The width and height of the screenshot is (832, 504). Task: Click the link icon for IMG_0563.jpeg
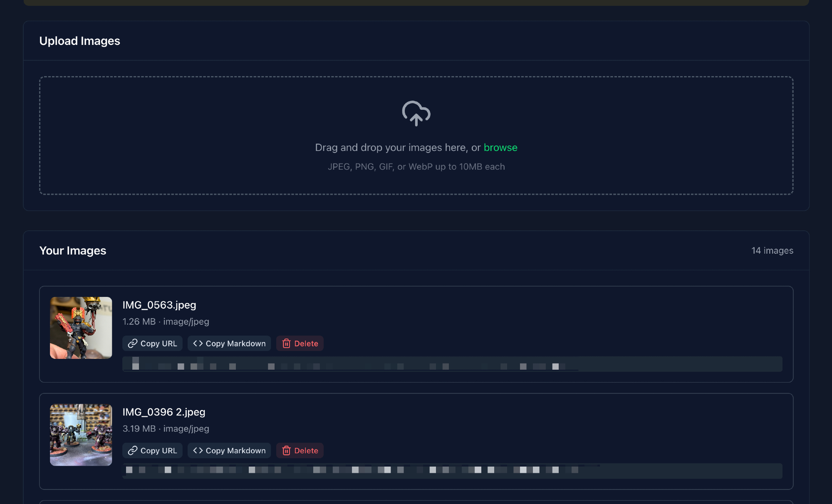132,343
